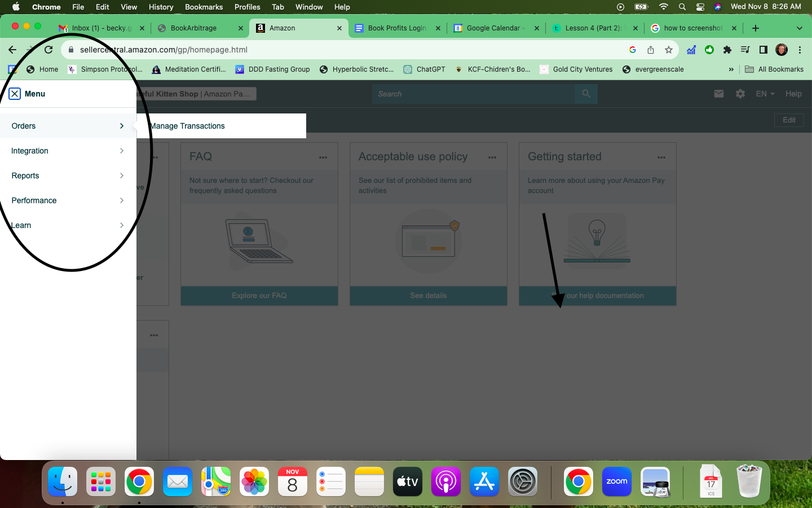The width and height of the screenshot is (812, 508).
Task: Click the Search field in Seller Central
Action: tap(474, 94)
